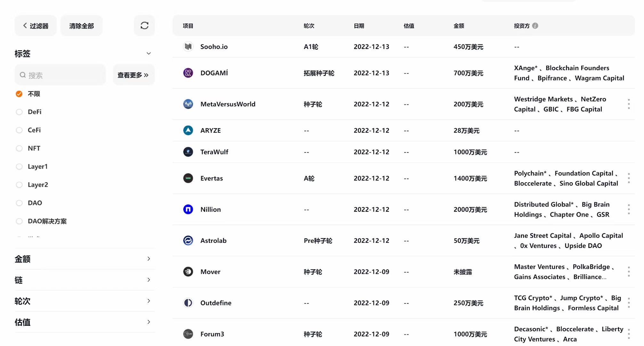Viewport: 644px width, 346px height.
Task: Open the more-options dots on the Evertas row
Action: pyautogui.click(x=629, y=178)
